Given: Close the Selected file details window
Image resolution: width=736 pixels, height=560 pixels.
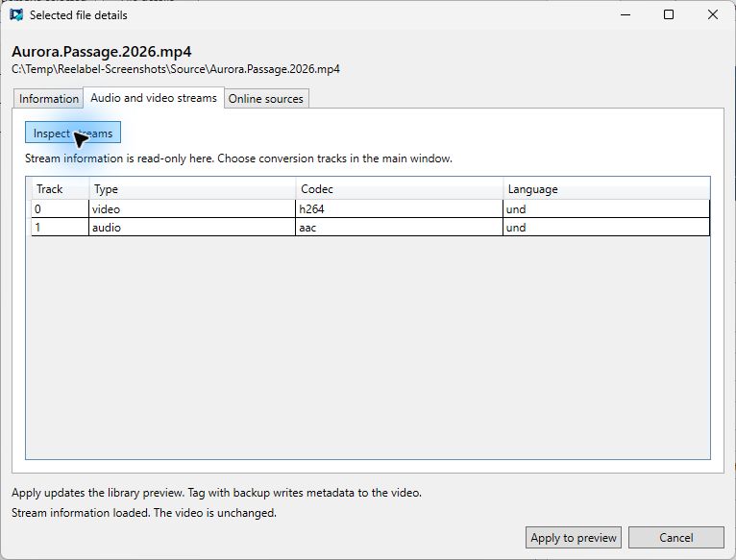Looking at the screenshot, I should [713, 15].
